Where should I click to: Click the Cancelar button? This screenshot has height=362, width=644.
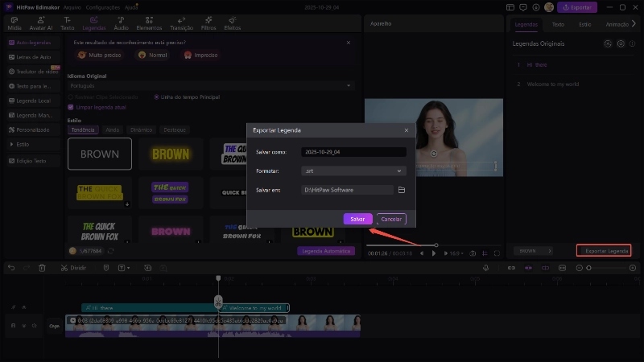(391, 219)
